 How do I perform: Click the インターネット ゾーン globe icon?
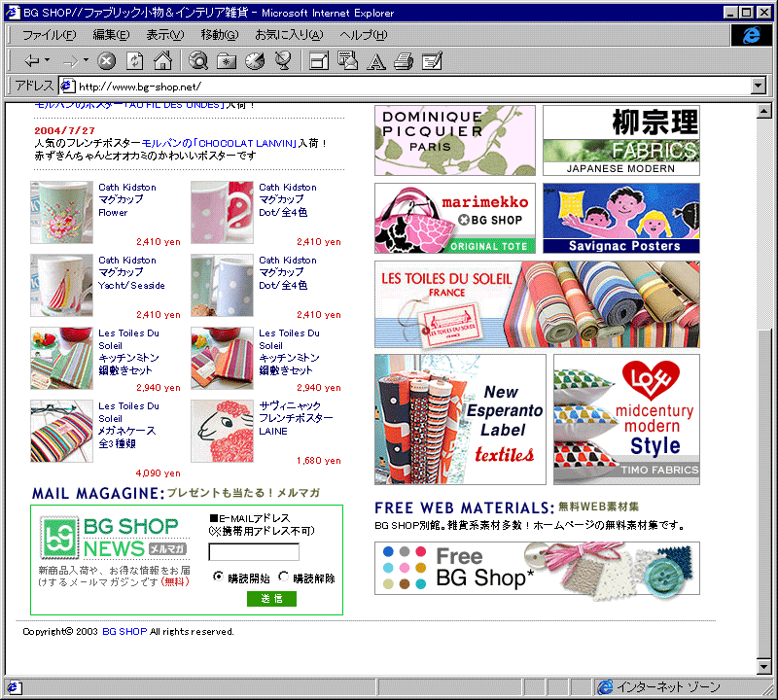[x=605, y=687]
